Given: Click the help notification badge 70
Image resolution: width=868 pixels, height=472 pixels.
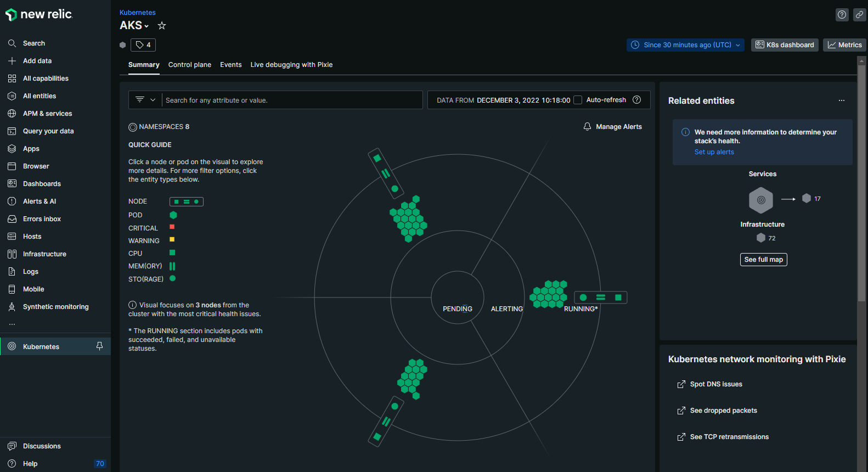Looking at the screenshot, I should [x=100, y=464].
